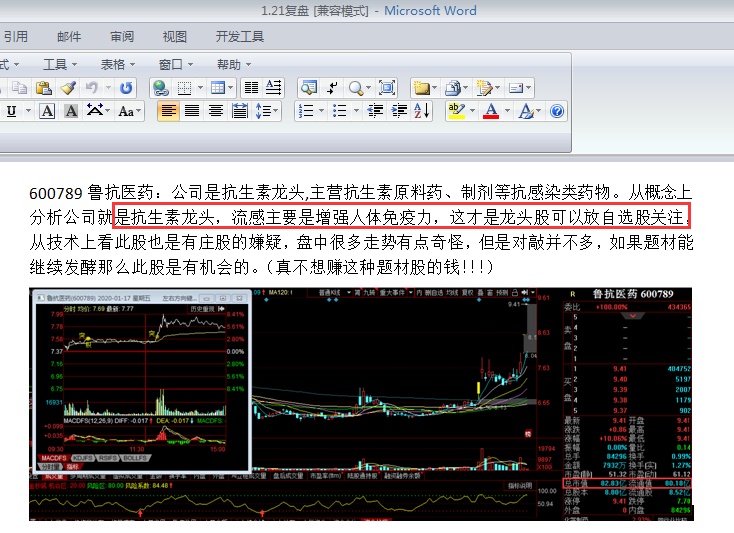Click the Change Case Aa icon
The height and width of the screenshot is (533, 734).
(126, 111)
